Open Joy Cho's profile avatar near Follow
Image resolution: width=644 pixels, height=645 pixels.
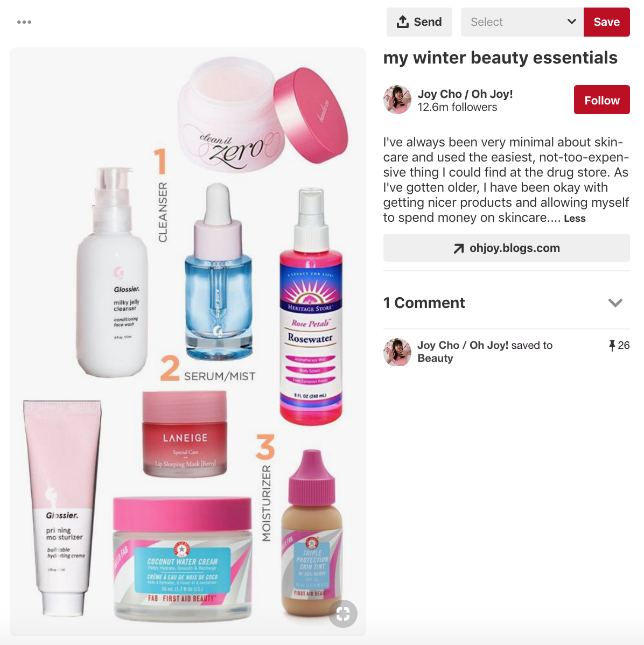(397, 100)
